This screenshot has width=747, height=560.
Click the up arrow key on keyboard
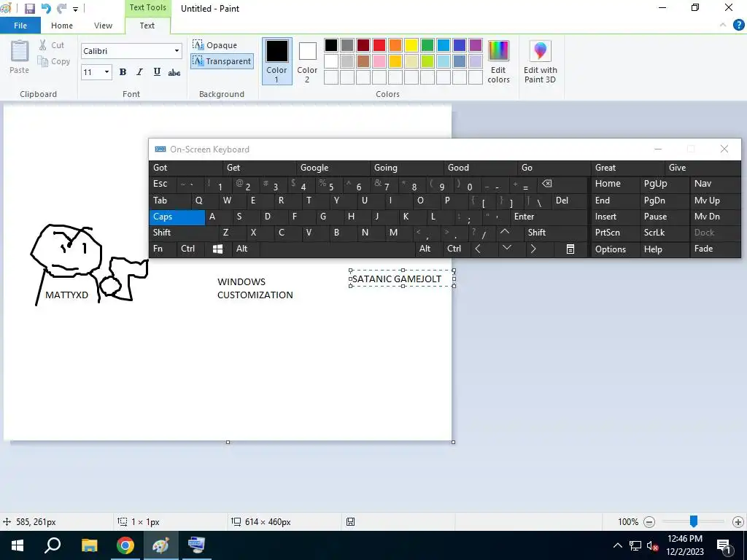coord(505,233)
